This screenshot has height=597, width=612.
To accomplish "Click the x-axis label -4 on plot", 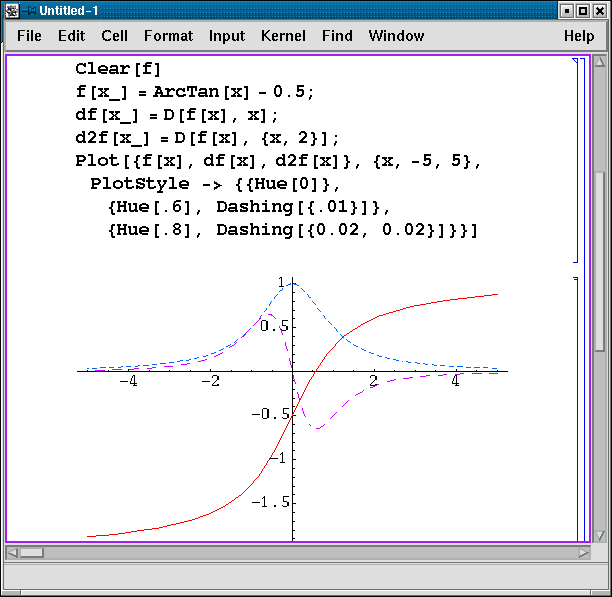I will click(x=128, y=381).
